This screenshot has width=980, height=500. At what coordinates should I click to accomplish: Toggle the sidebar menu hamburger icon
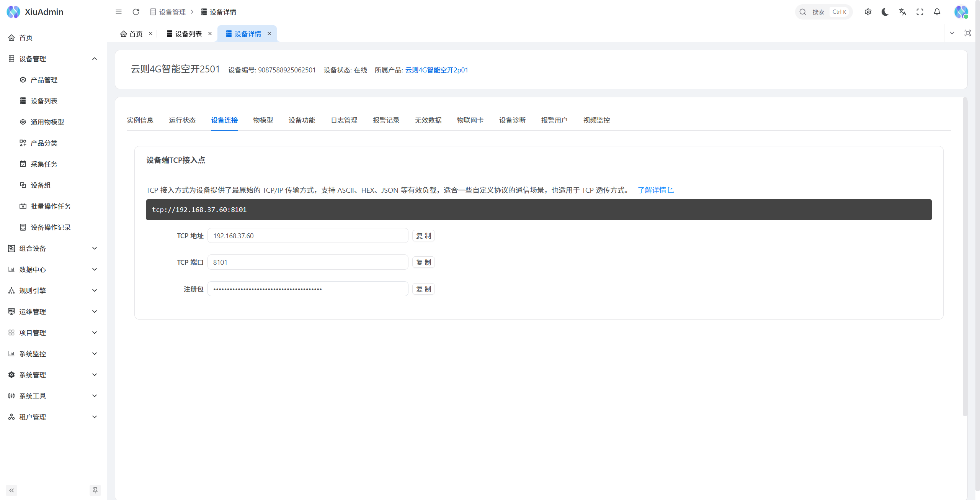[119, 12]
